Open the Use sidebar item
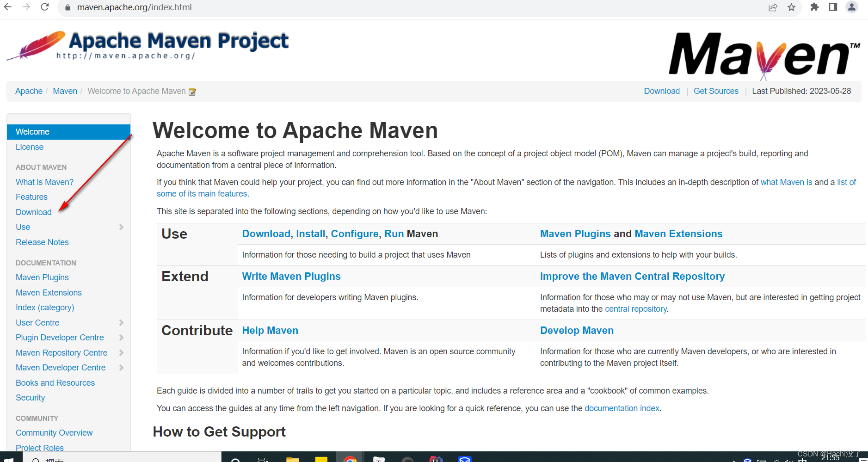This screenshot has height=462, width=868. [23, 227]
